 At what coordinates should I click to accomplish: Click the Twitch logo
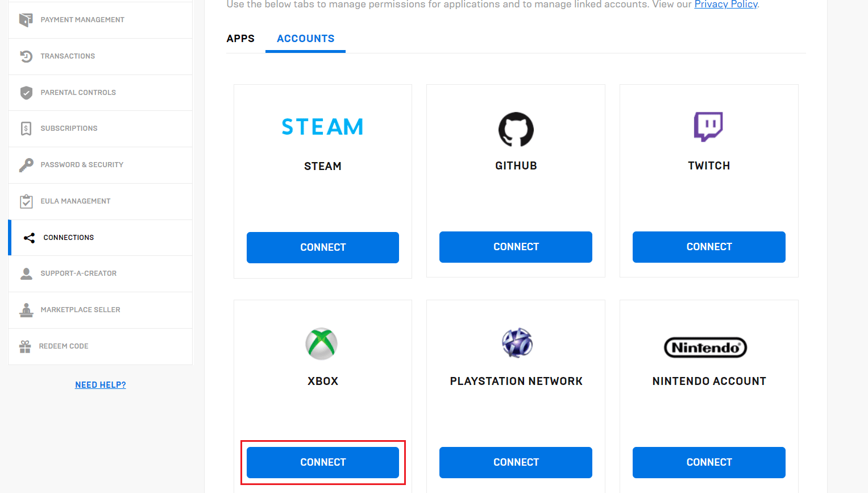708,126
